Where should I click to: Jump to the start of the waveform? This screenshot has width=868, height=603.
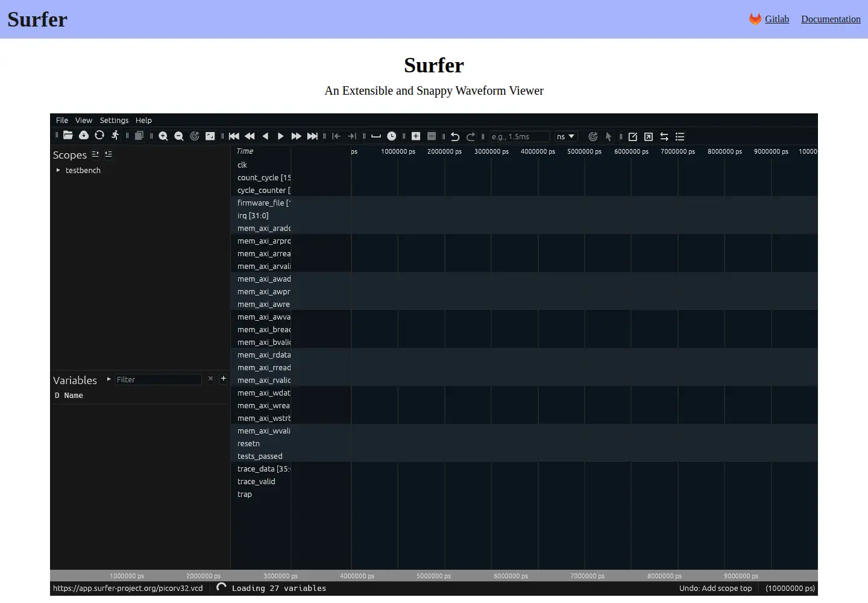coord(234,137)
